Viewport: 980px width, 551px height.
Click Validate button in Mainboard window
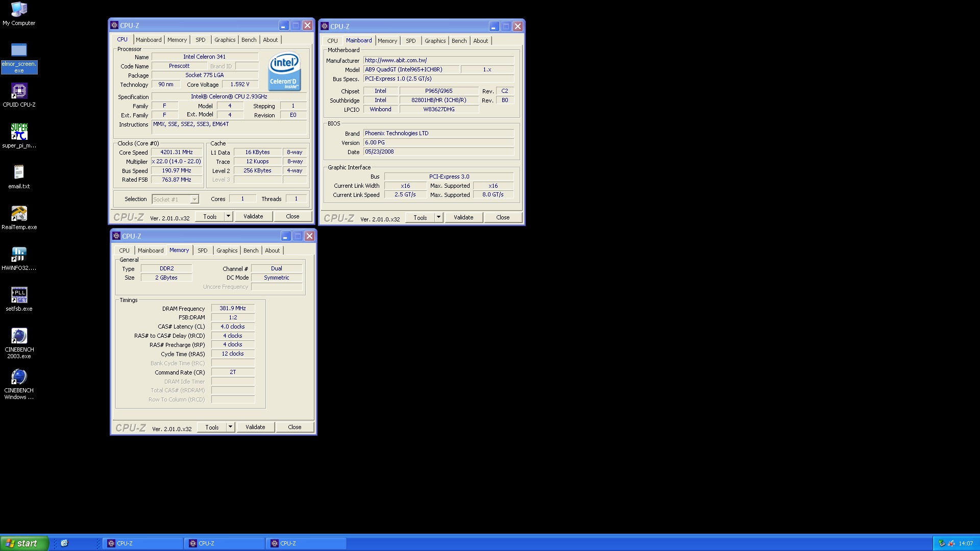click(463, 217)
